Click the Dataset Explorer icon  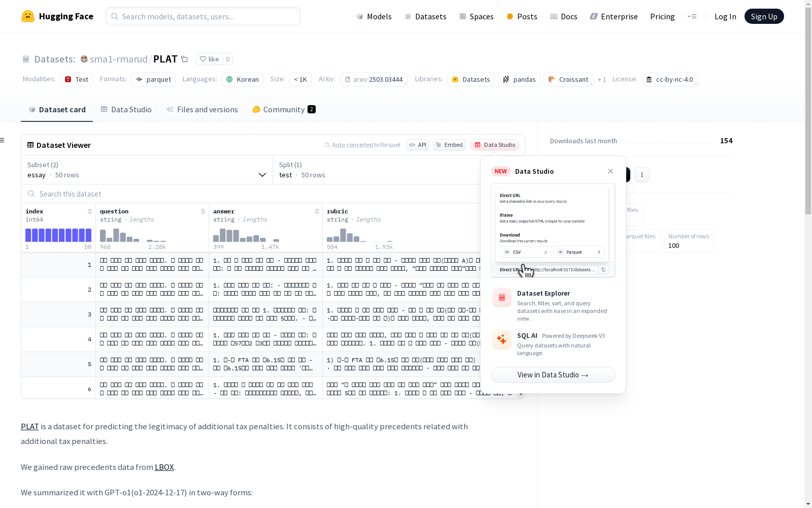coord(502,298)
